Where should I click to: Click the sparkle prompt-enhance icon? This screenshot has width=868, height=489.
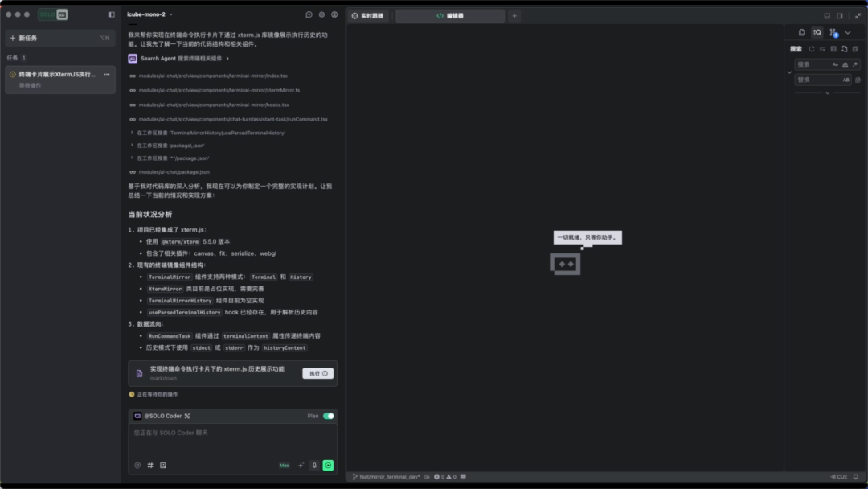pos(301,466)
